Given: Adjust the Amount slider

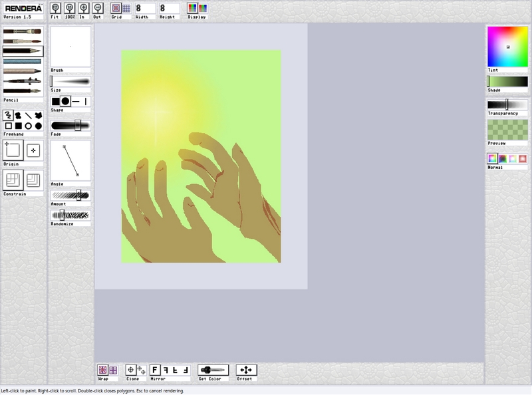Looking at the screenshot, I should tap(70, 196).
